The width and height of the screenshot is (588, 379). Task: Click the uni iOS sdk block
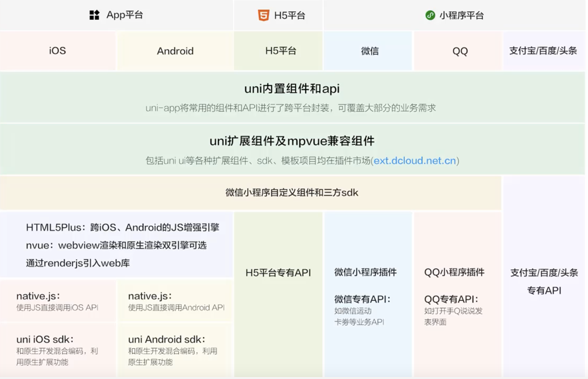[58, 350]
